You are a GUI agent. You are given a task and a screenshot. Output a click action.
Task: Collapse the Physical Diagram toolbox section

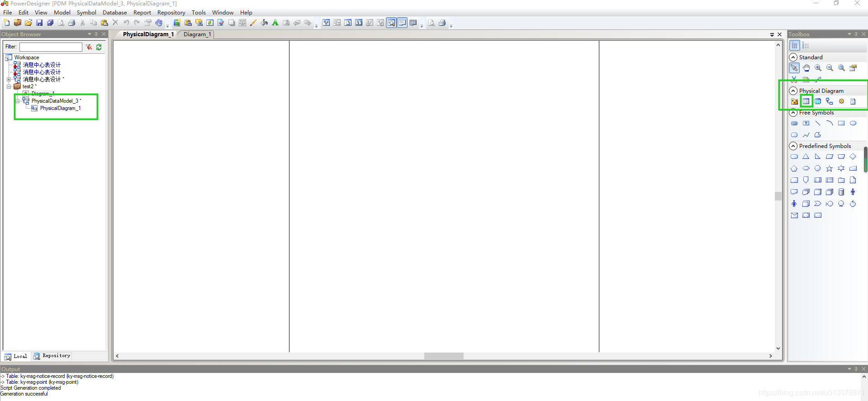point(793,91)
